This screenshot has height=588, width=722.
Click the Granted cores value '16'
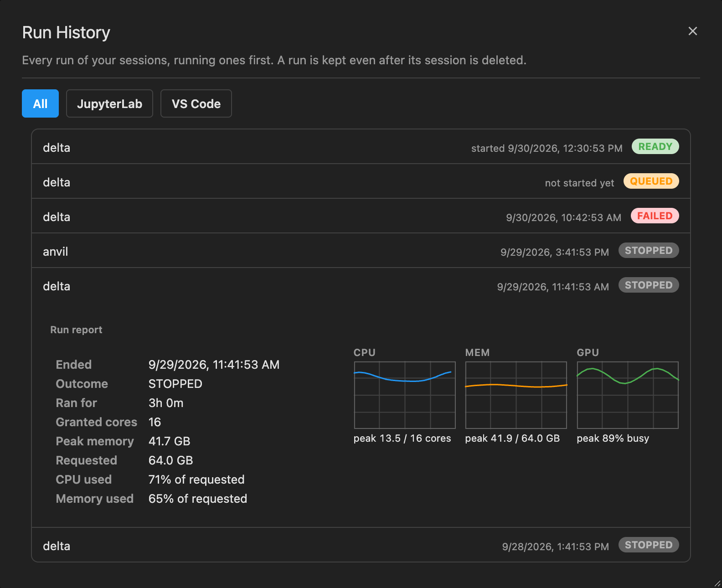click(155, 422)
